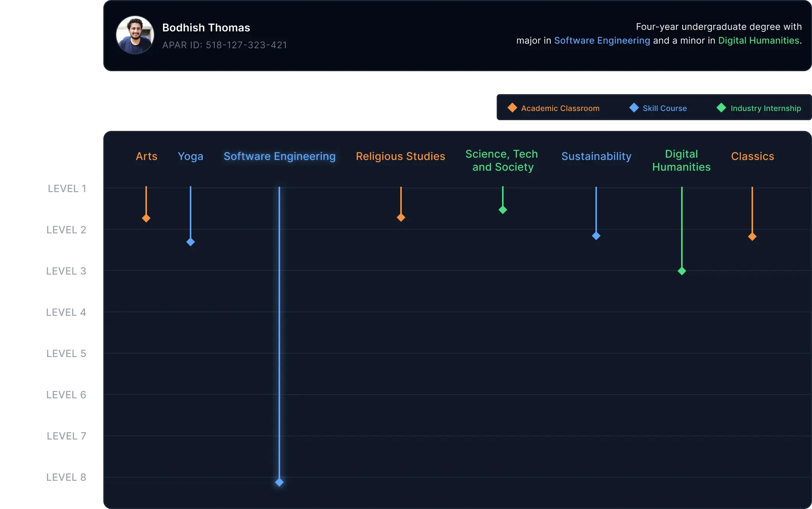Click the orange diamond under Religious Studies

[x=401, y=217]
